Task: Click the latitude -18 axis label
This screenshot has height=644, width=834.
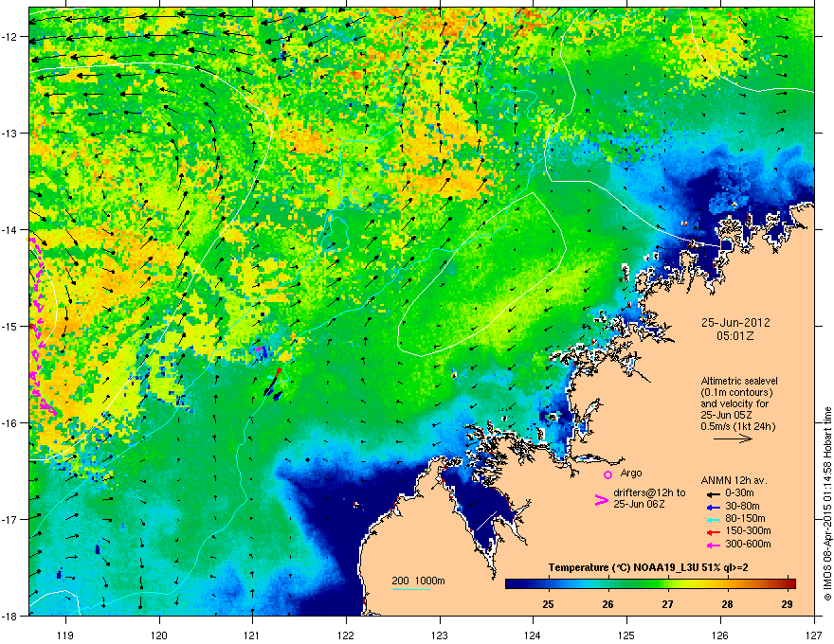Action: pyautogui.click(x=10, y=616)
